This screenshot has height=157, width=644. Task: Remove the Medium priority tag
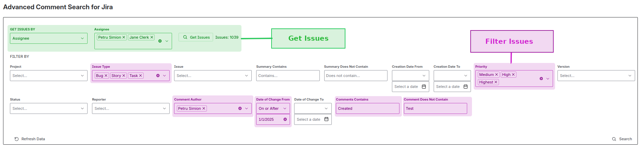(497, 75)
